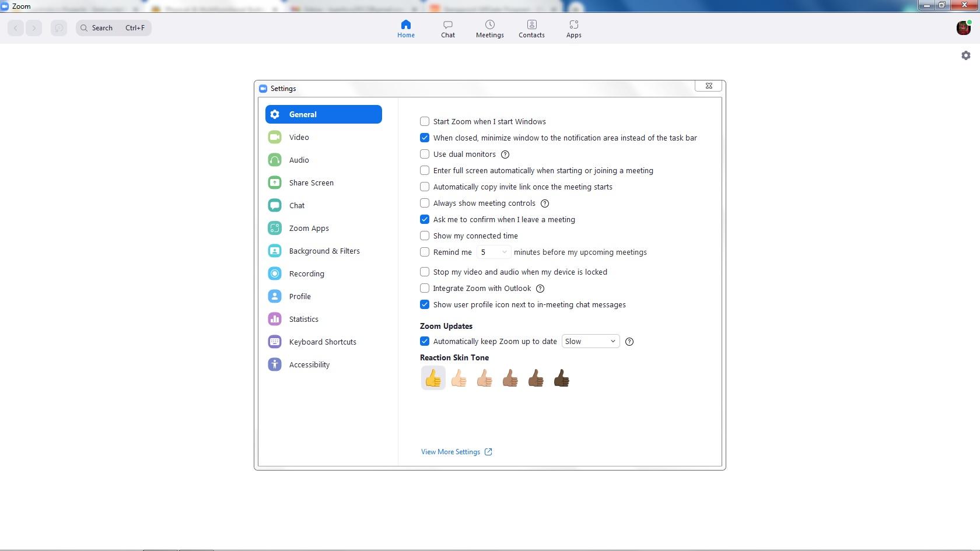Select the lightest thumbs-up skin tone
980x551 pixels.
pos(459,378)
